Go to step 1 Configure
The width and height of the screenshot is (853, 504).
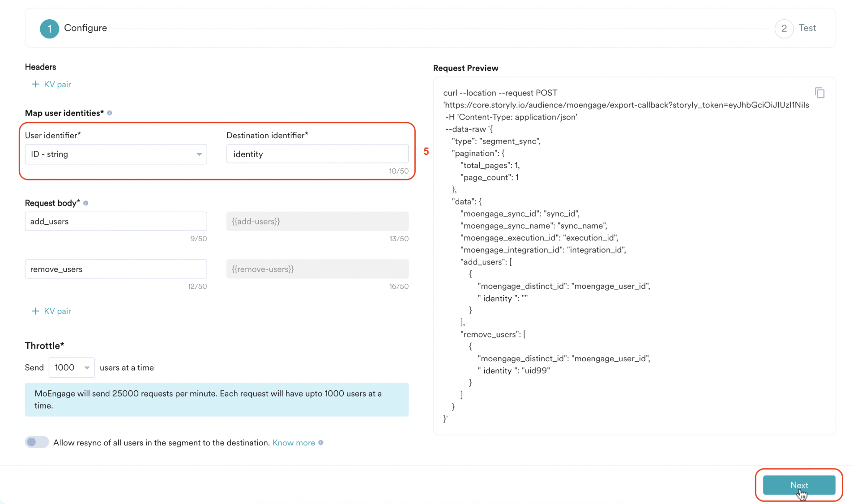74,28
